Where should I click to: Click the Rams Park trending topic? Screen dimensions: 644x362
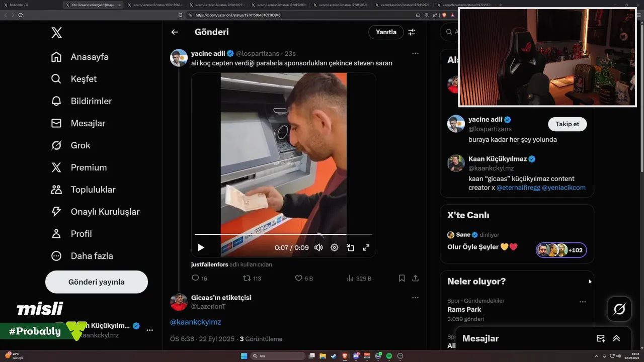coord(464,310)
